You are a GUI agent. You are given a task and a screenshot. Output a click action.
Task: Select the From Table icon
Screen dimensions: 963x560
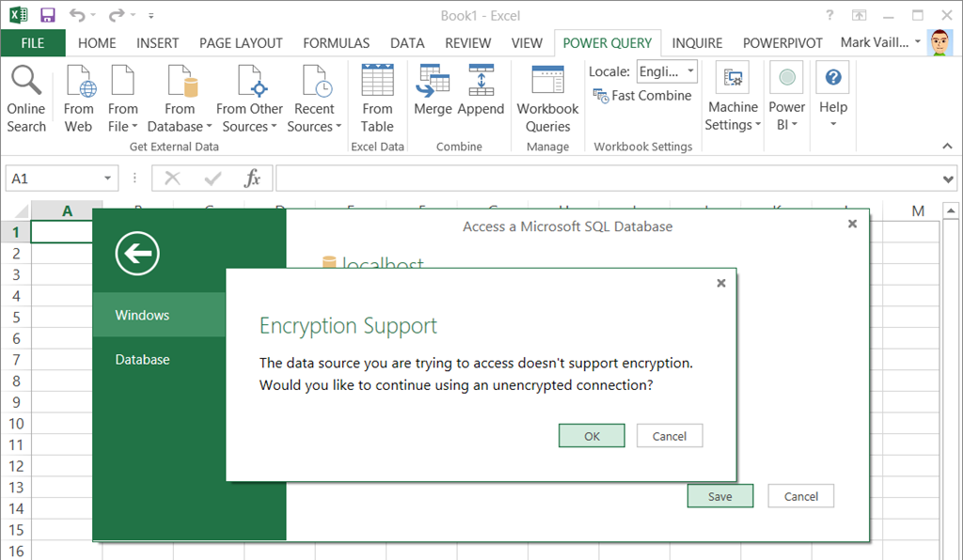tap(377, 83)
